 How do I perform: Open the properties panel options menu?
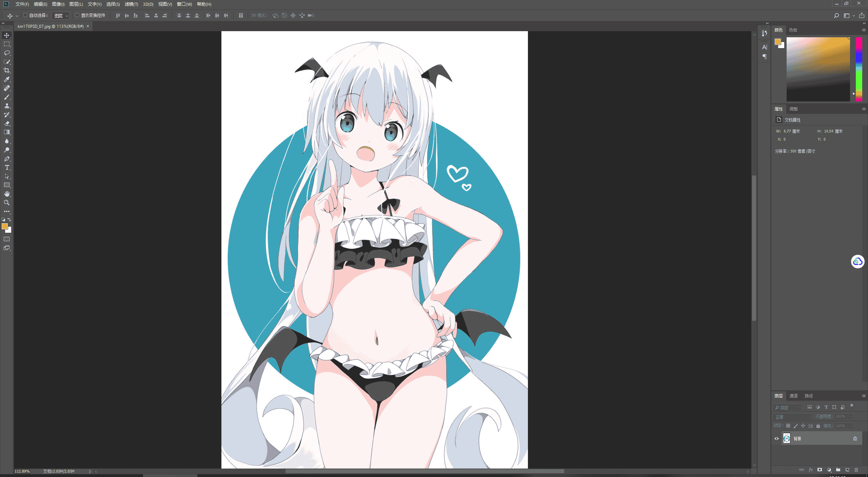(x=864, y=109)
